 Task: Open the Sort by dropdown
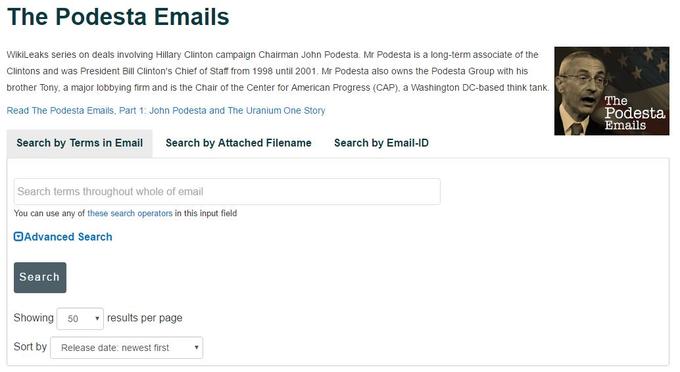pos(127,348)
